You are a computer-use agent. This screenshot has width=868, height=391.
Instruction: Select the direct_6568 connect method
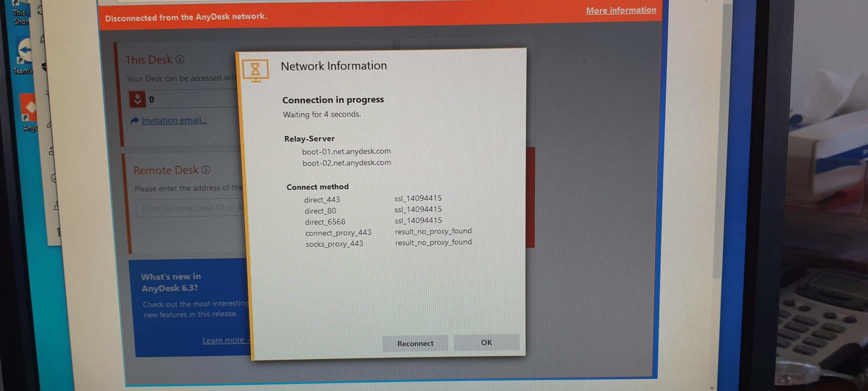click(x=325, y=222)
